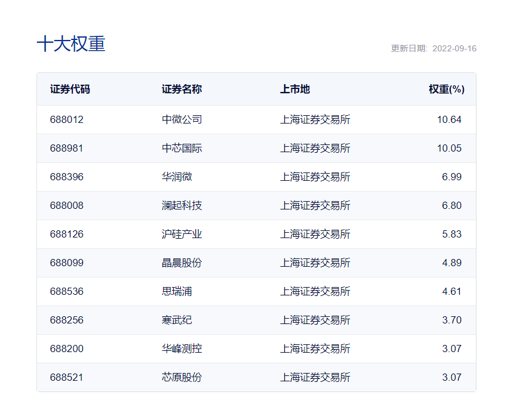The image size is (532, 404).
Task: Click the 证券代码 column header
Action: click(x=70, y=90)
